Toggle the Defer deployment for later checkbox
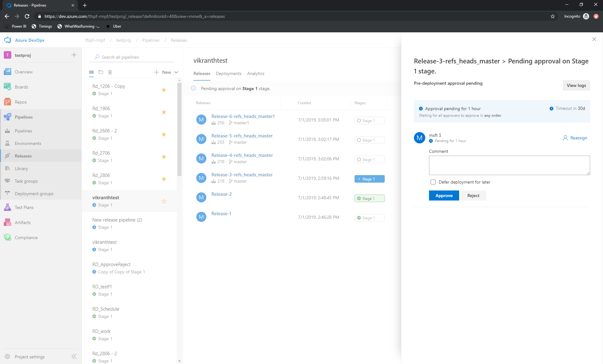The height and width of the screenshot is (364, 603). pyautogui.click(x=432, y=182)
